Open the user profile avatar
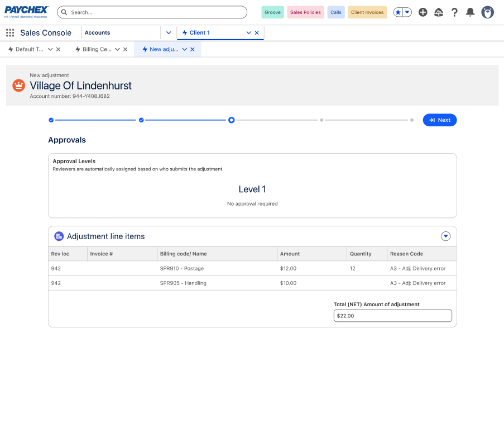 point(487,12)
